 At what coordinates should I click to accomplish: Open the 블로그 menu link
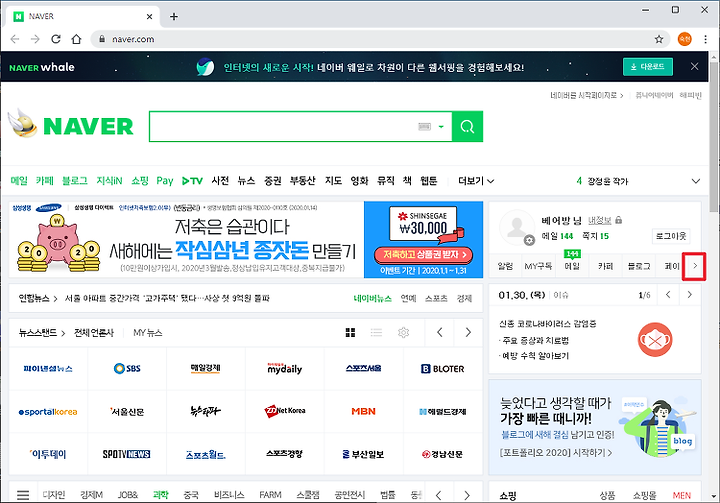click(74, 181)
